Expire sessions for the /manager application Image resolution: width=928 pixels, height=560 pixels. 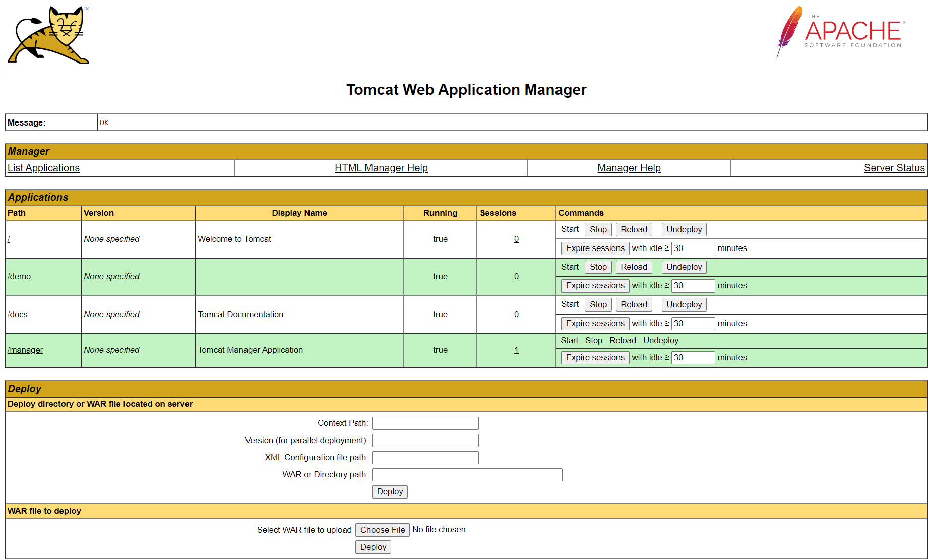coord(595,357)
